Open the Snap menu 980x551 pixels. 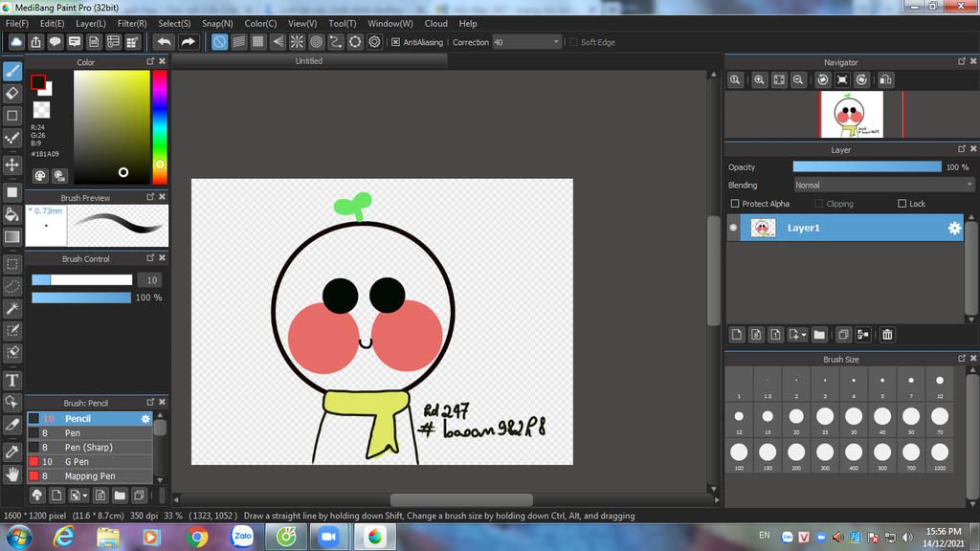click(217, 24)
